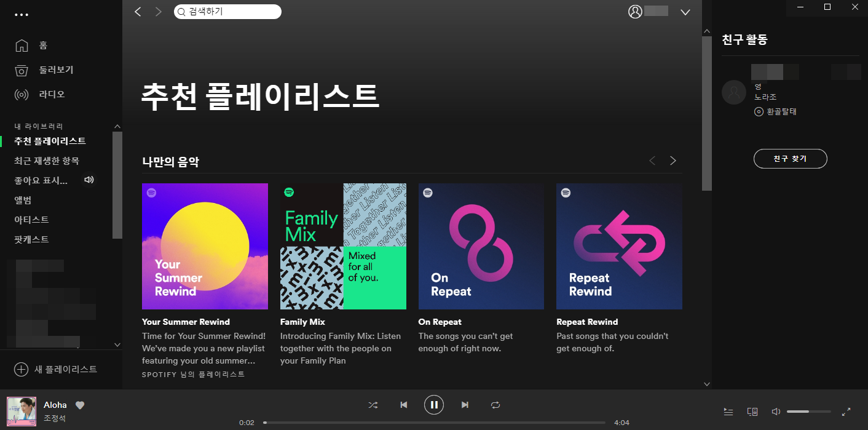Select 추천 플레이리스트 in library
This screenshot has height=430, width=868.
pos(50,141)
